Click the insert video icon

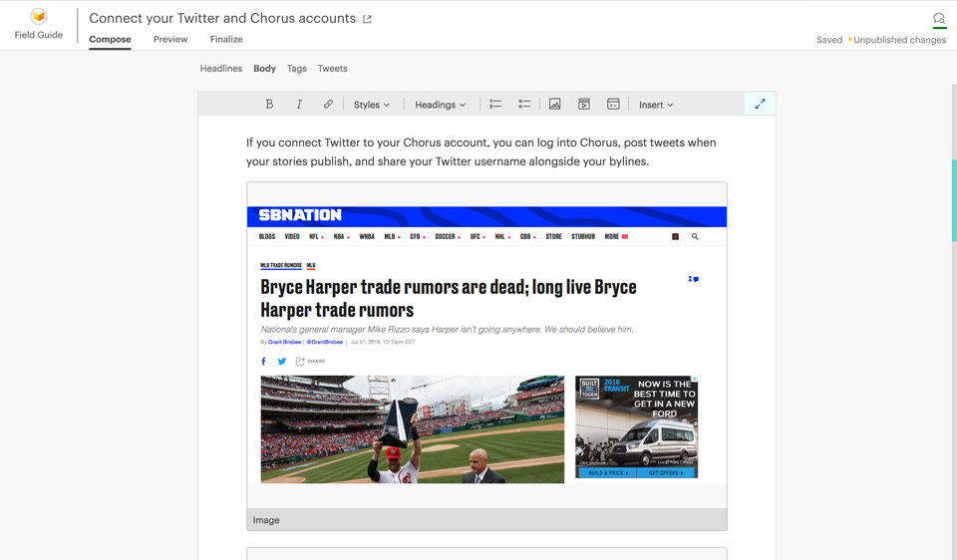click(584, 105)
